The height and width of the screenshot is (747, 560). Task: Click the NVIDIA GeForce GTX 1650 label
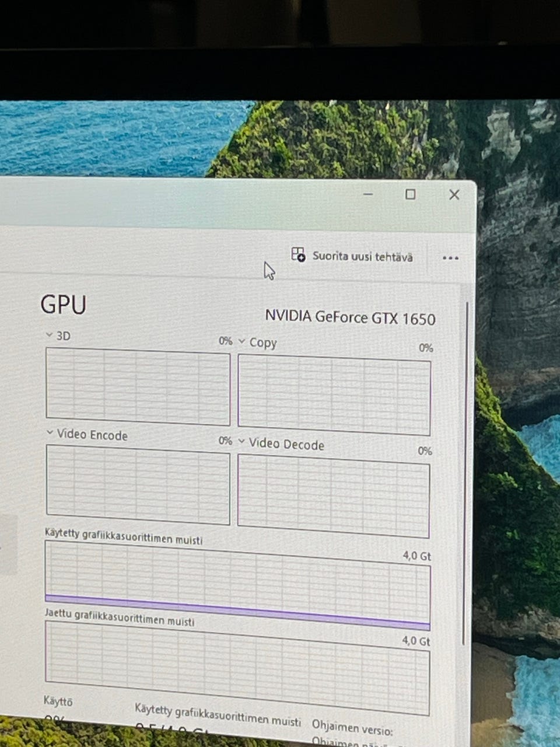click(350, 317)
